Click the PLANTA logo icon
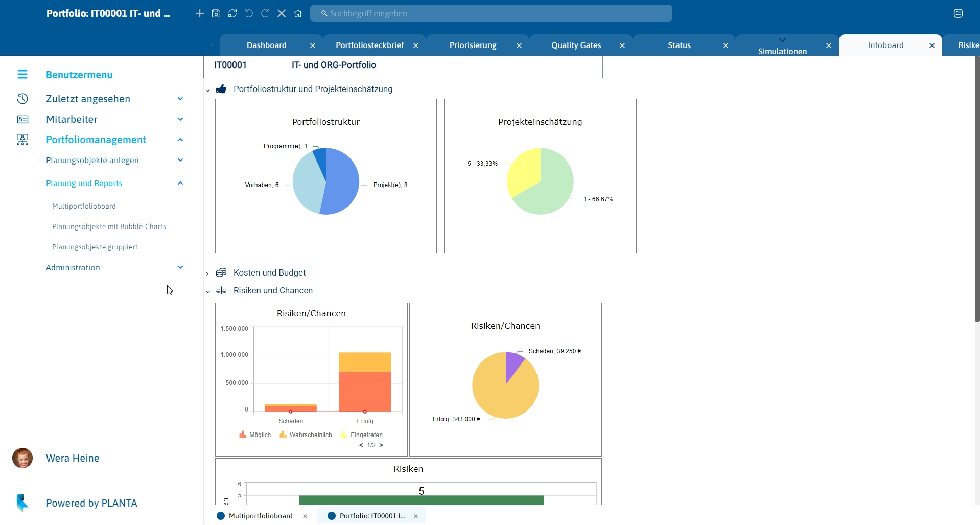 click(22, 503)
